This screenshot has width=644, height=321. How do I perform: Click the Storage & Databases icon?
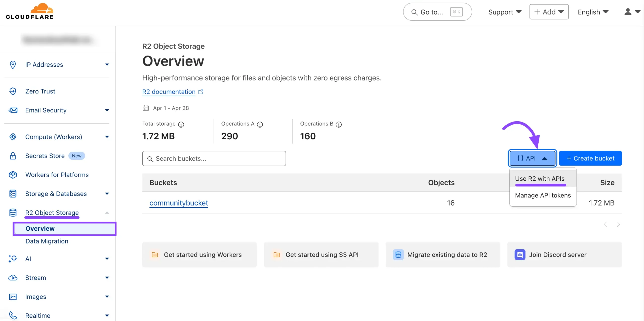13,194
